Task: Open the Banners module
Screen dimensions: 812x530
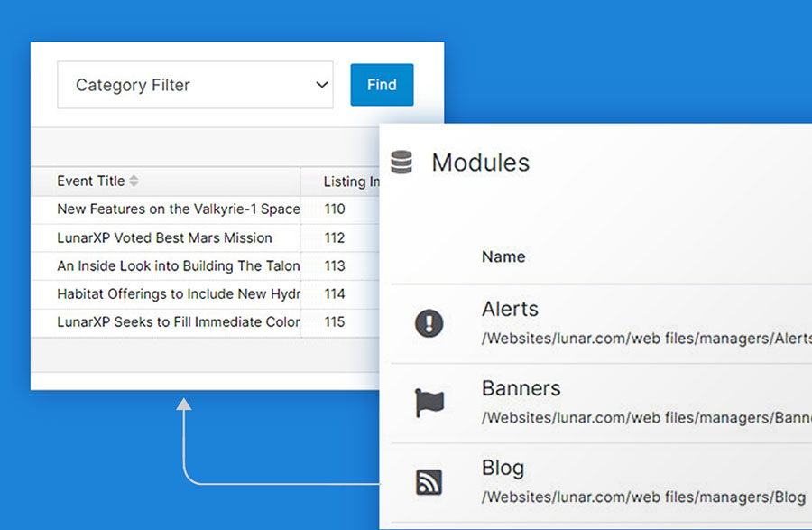Action: click(521, 389)
